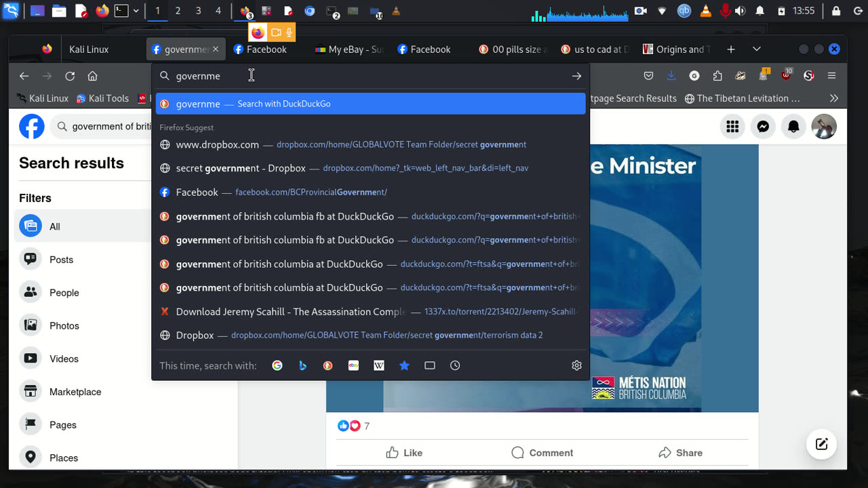Image resolution: width=868 pixels, height=488 pixels.
Task: Choose www.dropbox.com secret government suggestion
Action: [x=370, y=144]
